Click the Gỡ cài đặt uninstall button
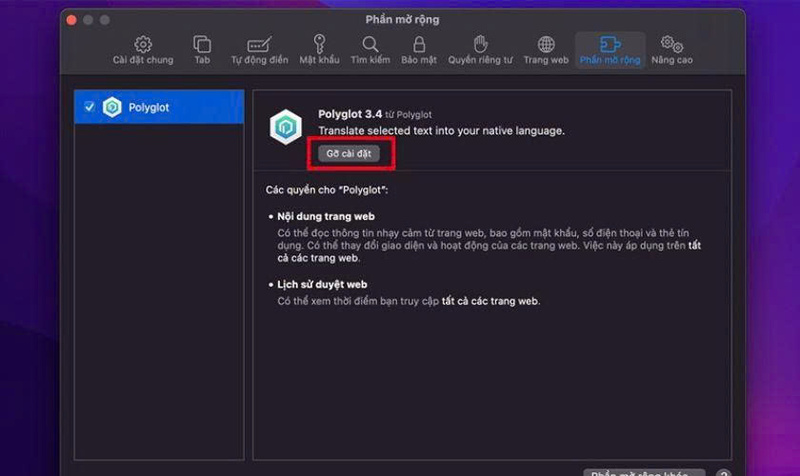The height and width of the screenshot is (476, 800). [349, 154]
